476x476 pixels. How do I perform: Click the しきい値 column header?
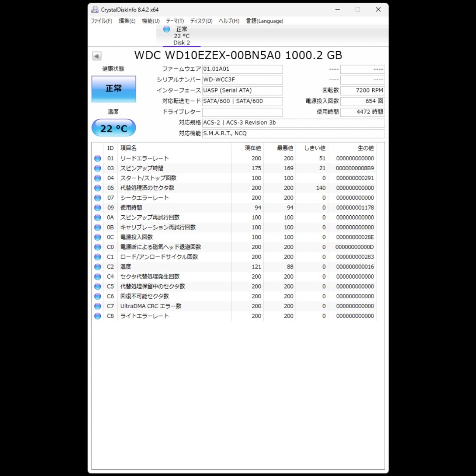coord(312,148)
